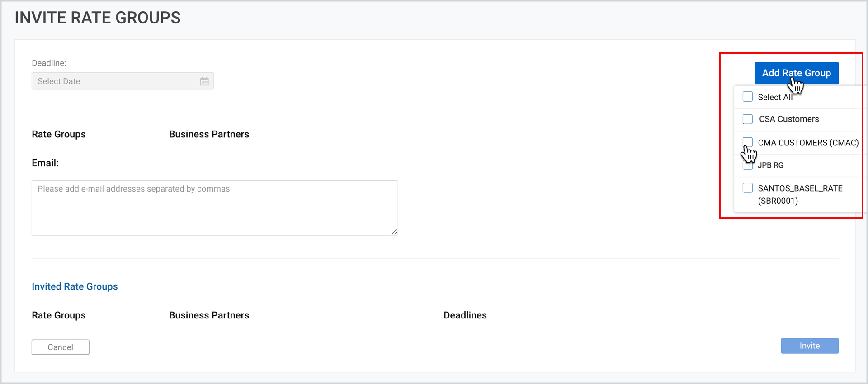Viewport: 868px width, 384px height.
Task: Focus the email addresses text area
Action: point(215,208)
